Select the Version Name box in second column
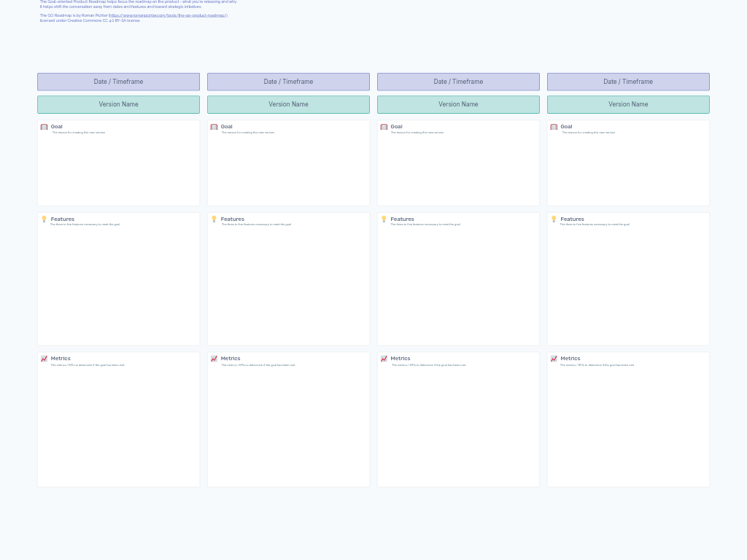Viewport: 747px width, 560px height. click(288, 105)
